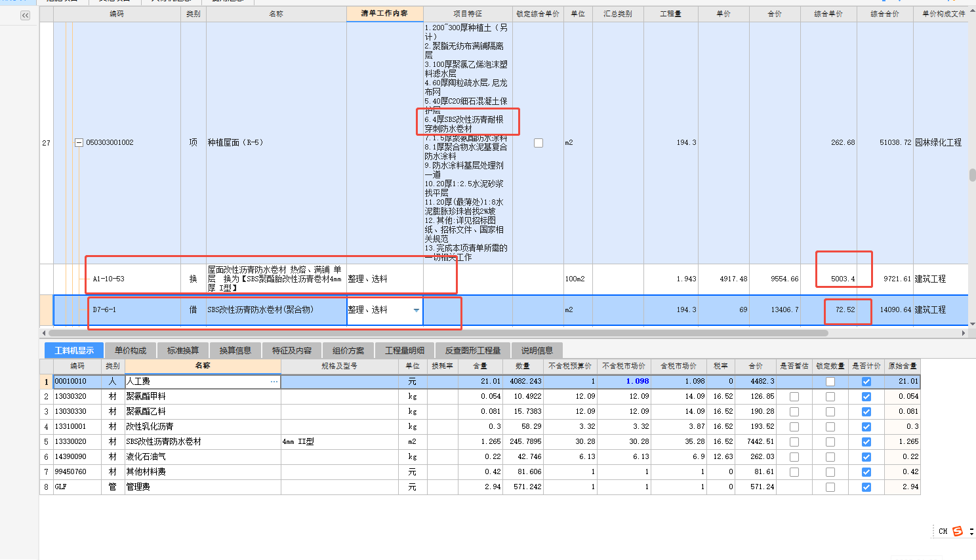
Task: Switch to the 单价构成 tab
Action: click(x=131, y=351)
